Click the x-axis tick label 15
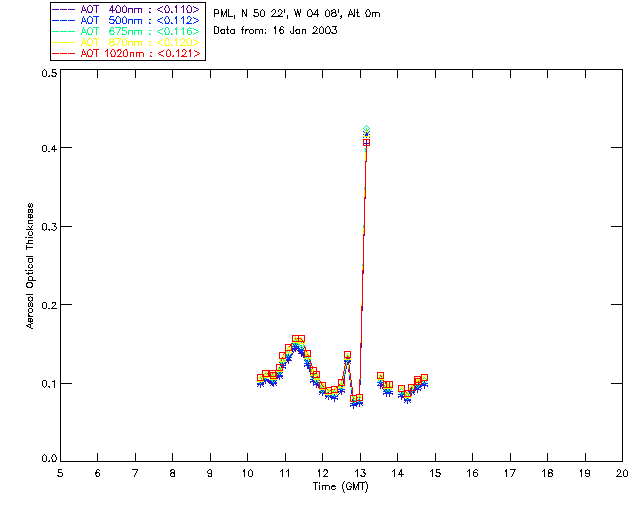 click(x=435, y=474)
